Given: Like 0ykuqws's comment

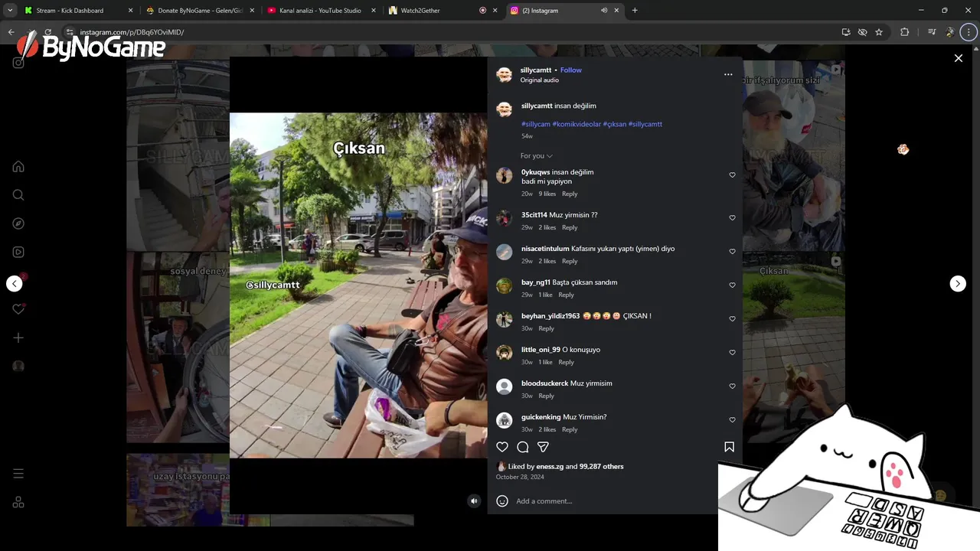Looking at the screenshot, I should pyautogui.click(x=732, y=175).
